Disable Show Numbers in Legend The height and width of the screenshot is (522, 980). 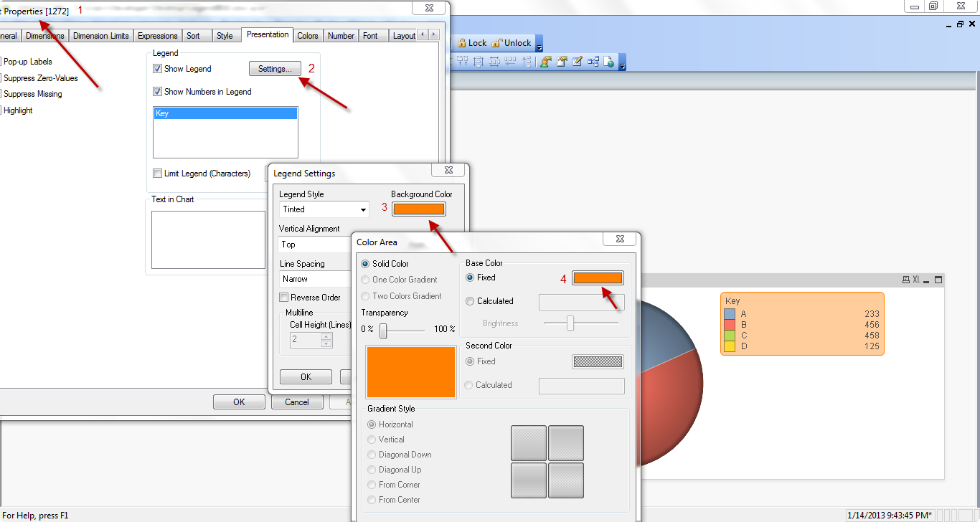[157, 92]
